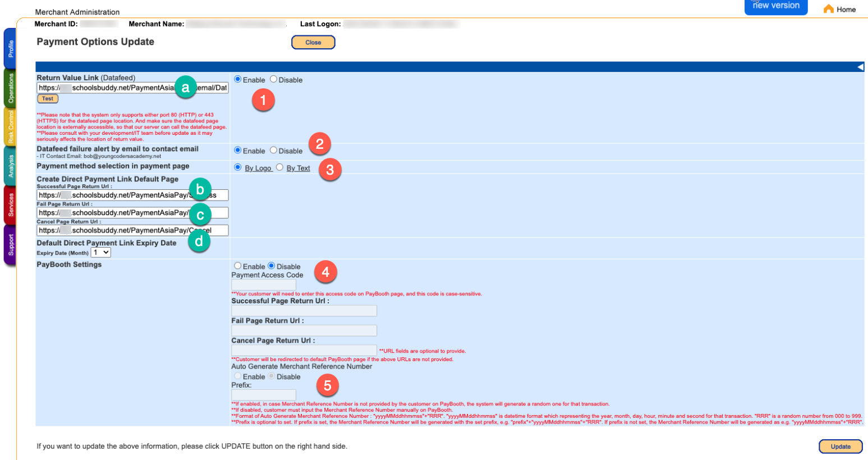The width and height of the screenshot is (868, 460).
Task: Go to Home via the house icon
Action: [x=828, y=9]
